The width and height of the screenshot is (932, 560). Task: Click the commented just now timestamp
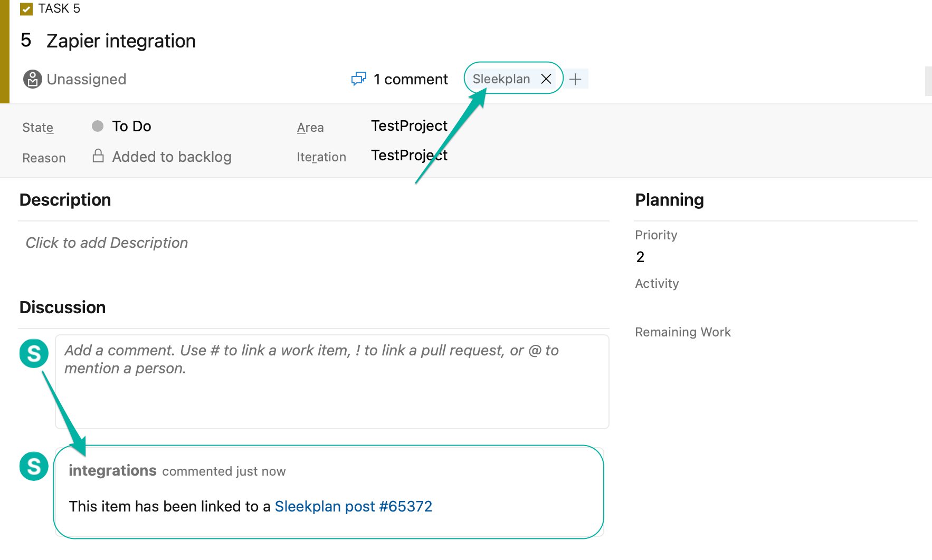[224, 471]
